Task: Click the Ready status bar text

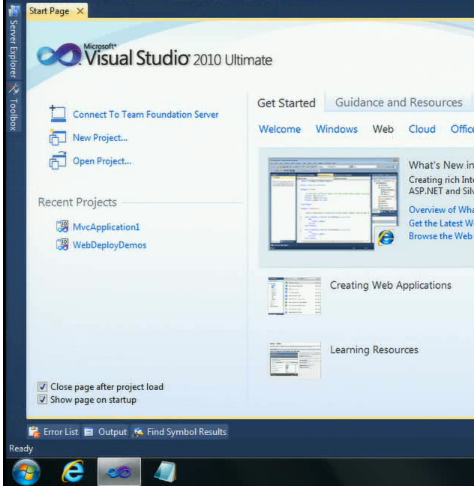Action: click(x=21, y=449)
